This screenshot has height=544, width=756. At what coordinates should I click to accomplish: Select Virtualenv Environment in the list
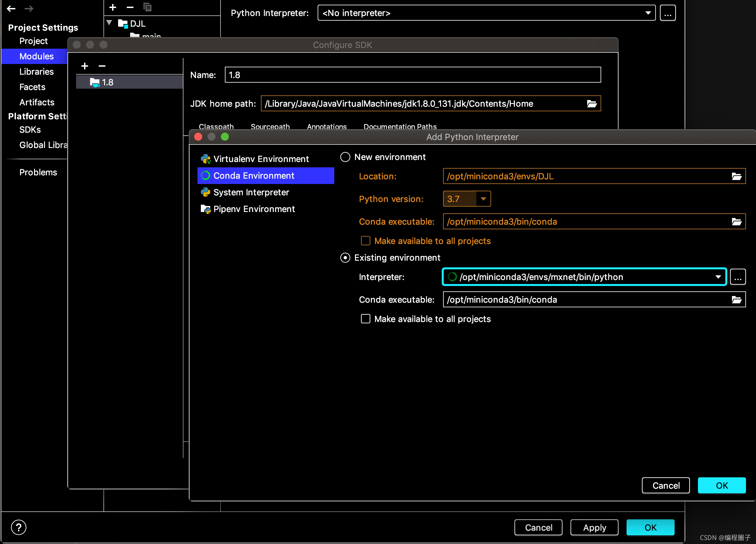point(261,159)
